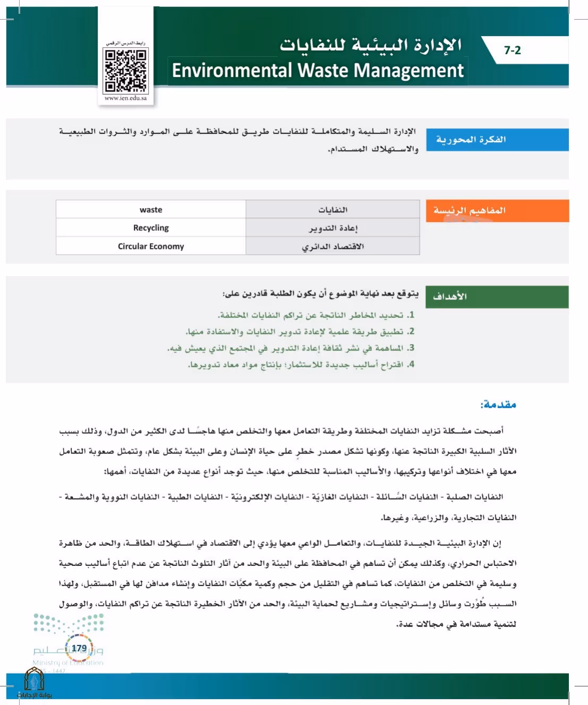The image size is (588, 705).
Task: Click the QR code for the digital lesson
Action: [126, 71]
